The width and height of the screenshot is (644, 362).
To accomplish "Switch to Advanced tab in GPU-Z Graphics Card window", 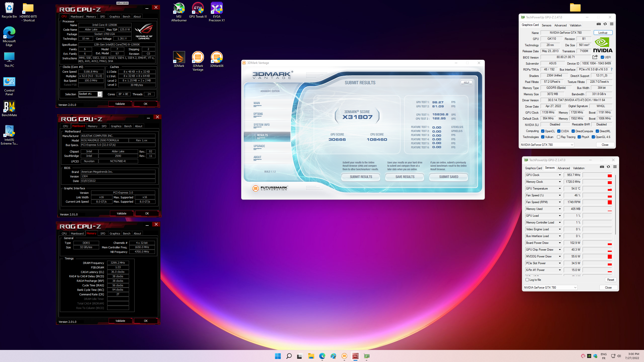I will (560, 25).
